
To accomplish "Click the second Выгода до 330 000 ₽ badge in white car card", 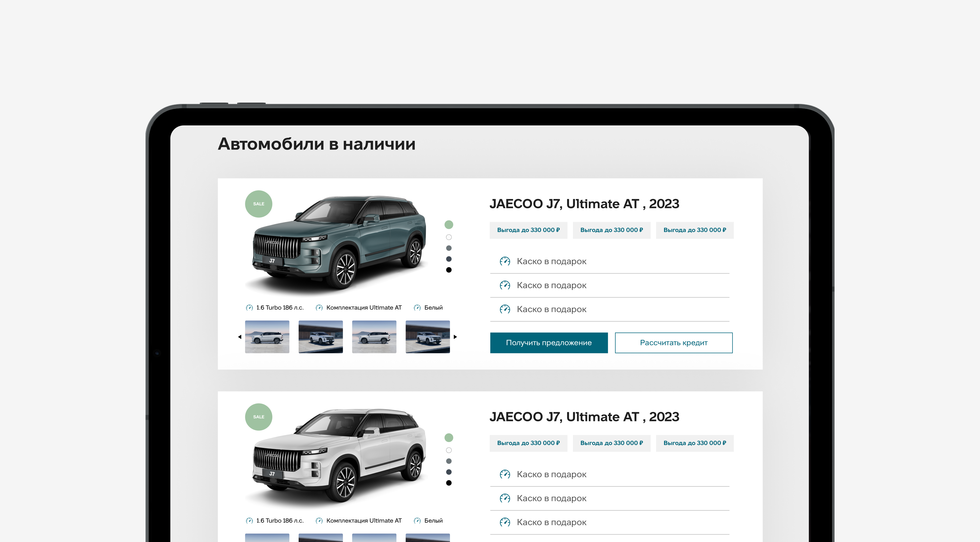I will coord(611,444).
